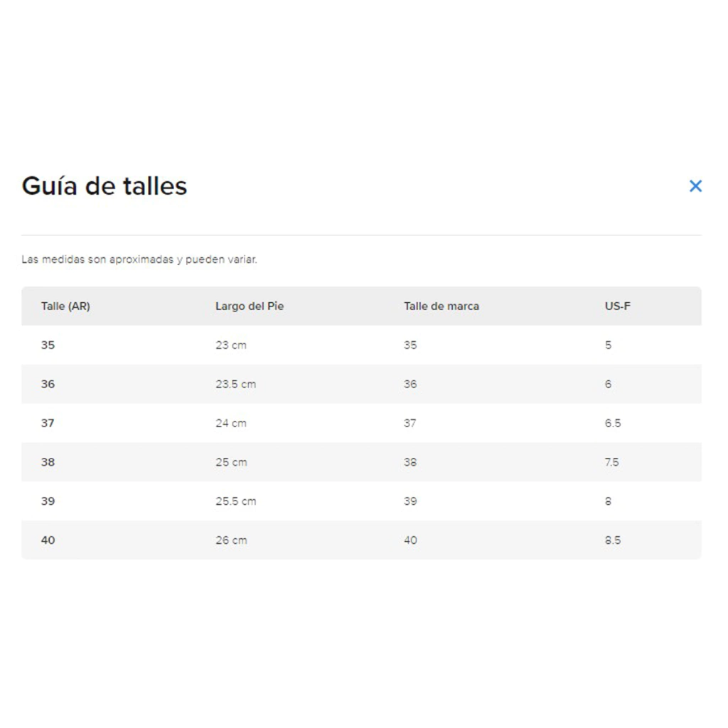Viewport: 728px width, 728px height.
Task: Click size 39 in Talle de marca column
Action: [x=410, y=502]
